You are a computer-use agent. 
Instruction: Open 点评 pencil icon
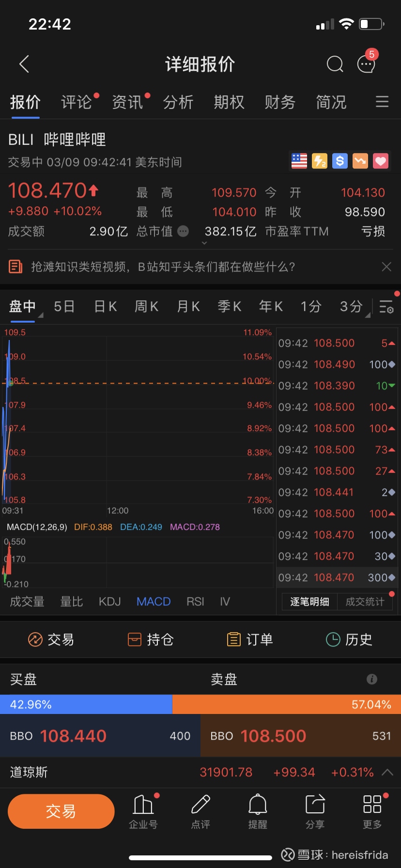pos(200,811)
